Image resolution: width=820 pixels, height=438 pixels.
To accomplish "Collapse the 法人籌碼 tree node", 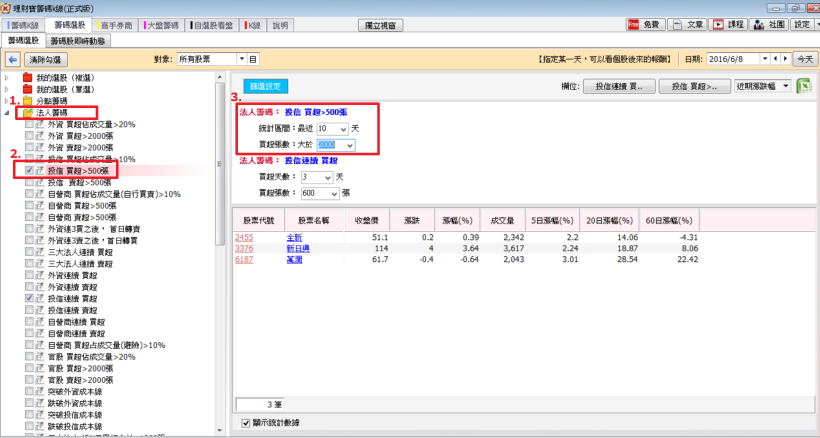I will (x=7, y=113).
